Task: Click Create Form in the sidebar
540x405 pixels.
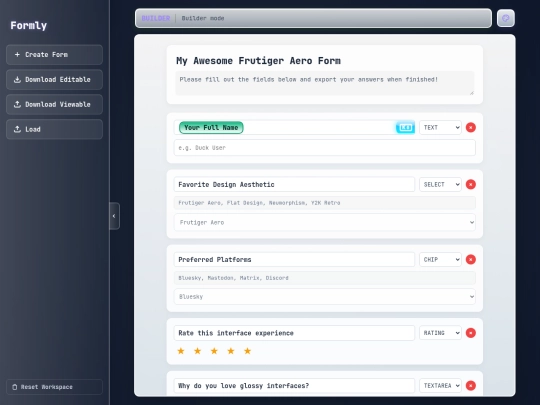Action: [x=54, y=55]
